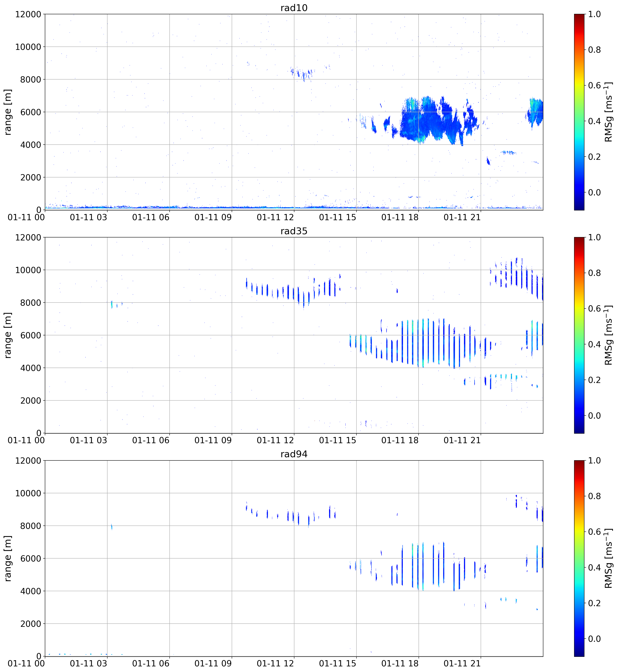Click the 01-11 15 x-tick label under rad35
Viewport: 618px width, 672px height.
coord(338,441)
